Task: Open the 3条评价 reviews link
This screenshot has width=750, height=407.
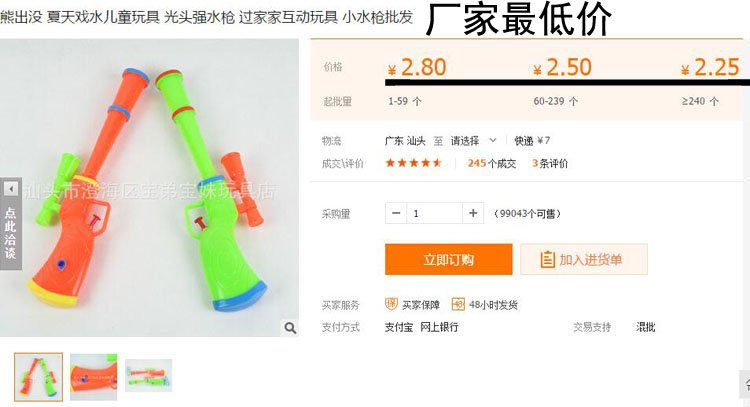Action: point(550,164)
